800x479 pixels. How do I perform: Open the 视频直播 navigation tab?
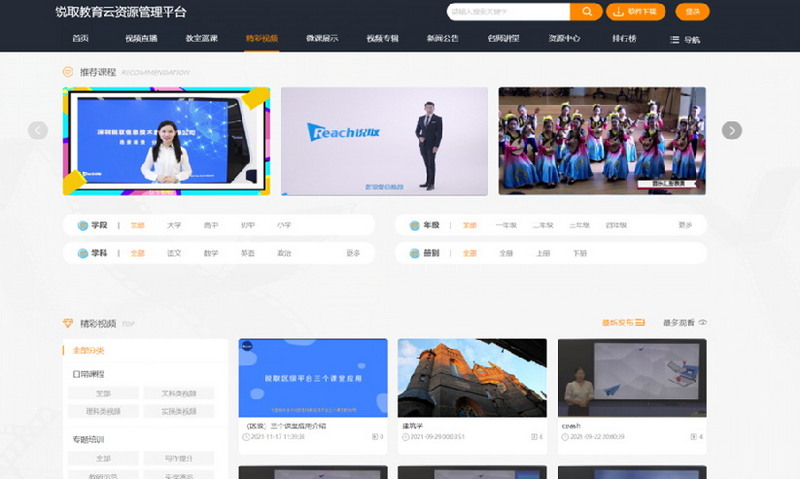[x=141, y=39]
